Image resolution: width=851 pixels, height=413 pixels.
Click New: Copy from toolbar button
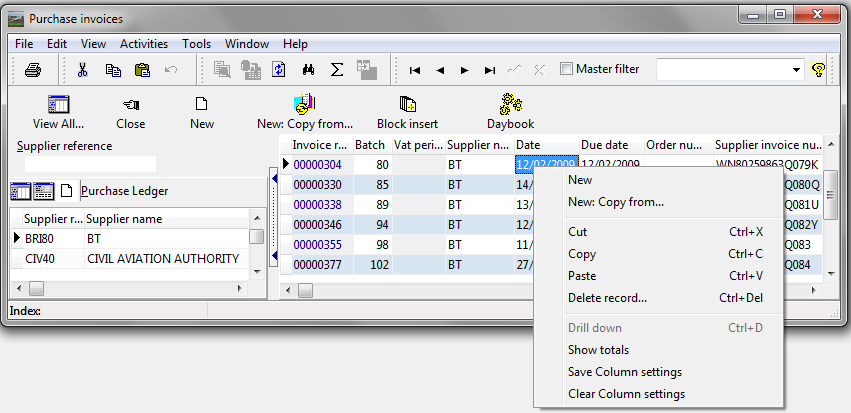pos(305,111)
